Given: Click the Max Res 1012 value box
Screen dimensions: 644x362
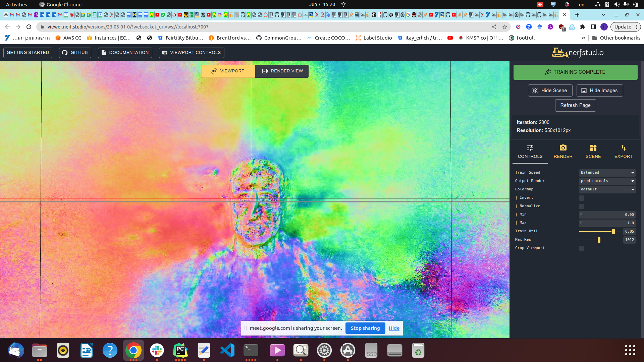Looking at the screenshot, I should point(630,240).
